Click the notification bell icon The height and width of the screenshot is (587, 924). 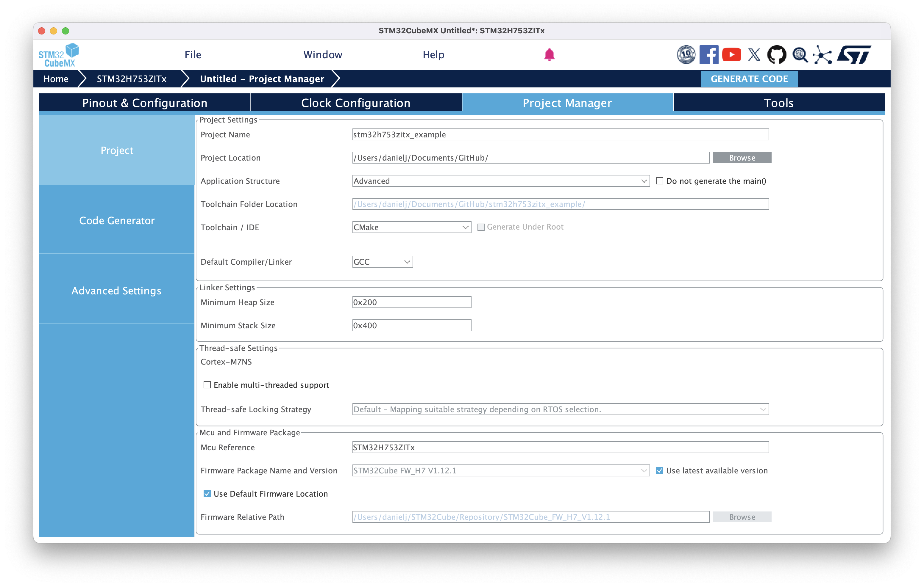tap(550, 54)
